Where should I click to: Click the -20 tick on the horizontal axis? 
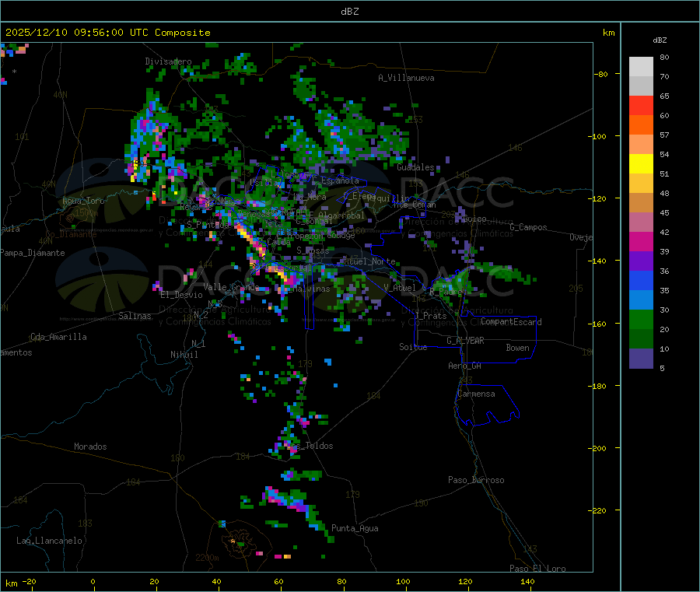30,581
